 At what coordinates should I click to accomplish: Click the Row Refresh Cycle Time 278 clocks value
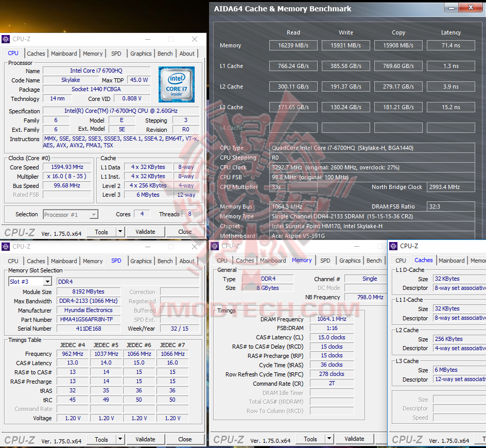[x=332, y=374]
